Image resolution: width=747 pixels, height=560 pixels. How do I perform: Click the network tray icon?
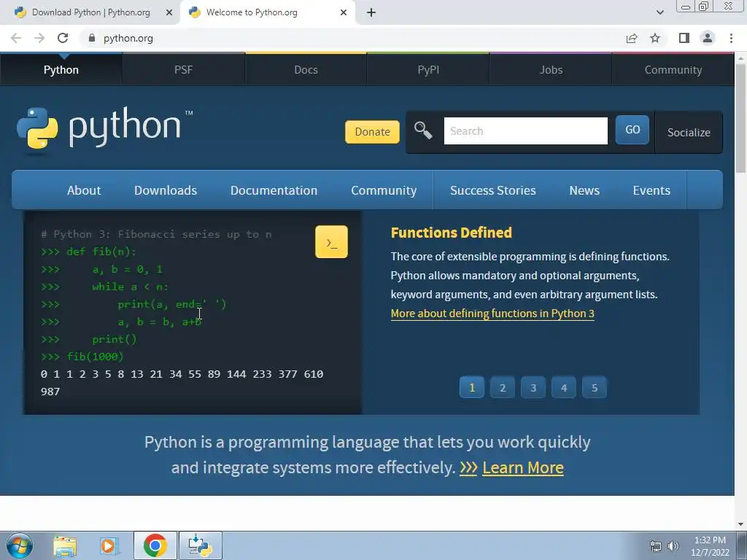point(656,546)
